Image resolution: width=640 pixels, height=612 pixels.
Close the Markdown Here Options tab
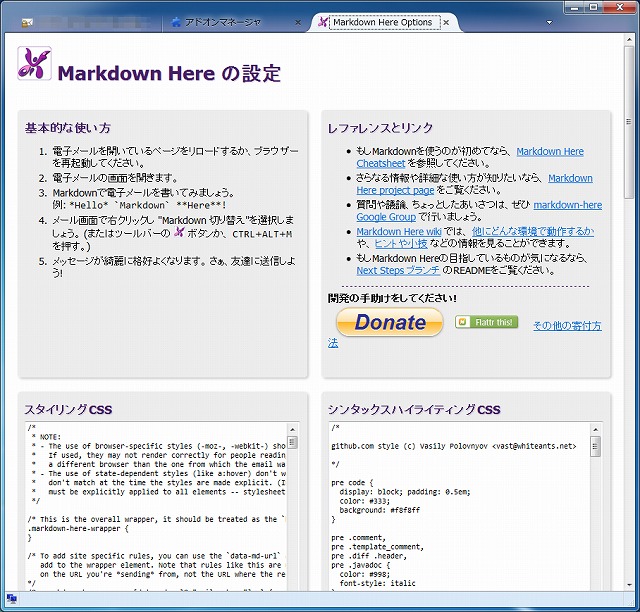pyautogui.click(x=446, y=22)
